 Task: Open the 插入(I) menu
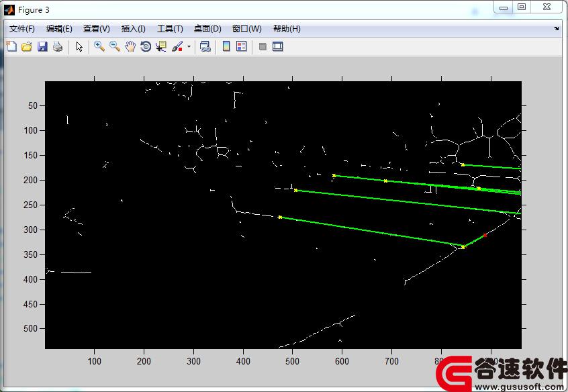point(134,29)
